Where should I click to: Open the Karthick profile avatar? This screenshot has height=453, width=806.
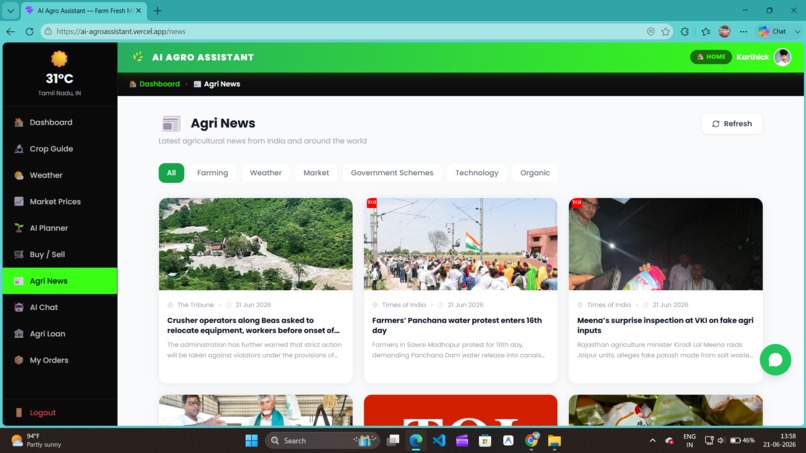tap(782, 57)
